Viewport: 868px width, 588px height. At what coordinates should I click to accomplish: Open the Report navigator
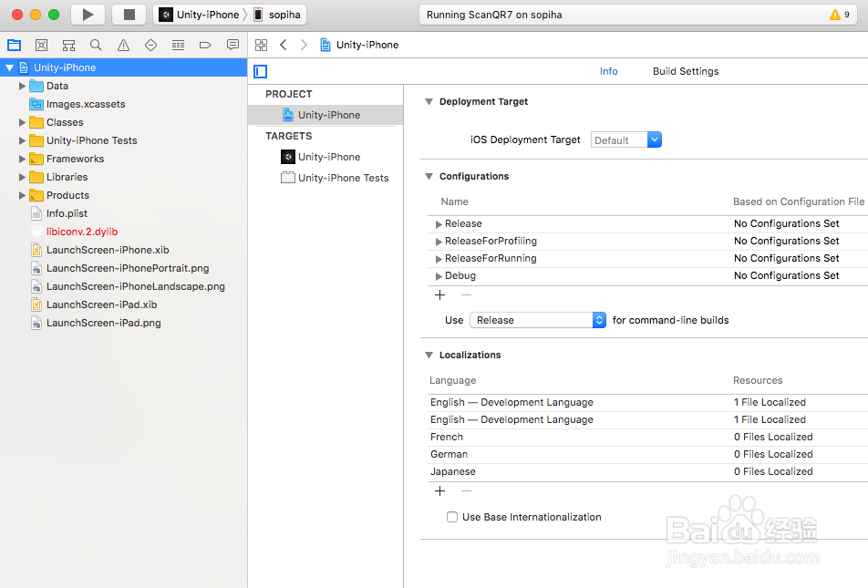pyautogui.click(x=232, y=45)
